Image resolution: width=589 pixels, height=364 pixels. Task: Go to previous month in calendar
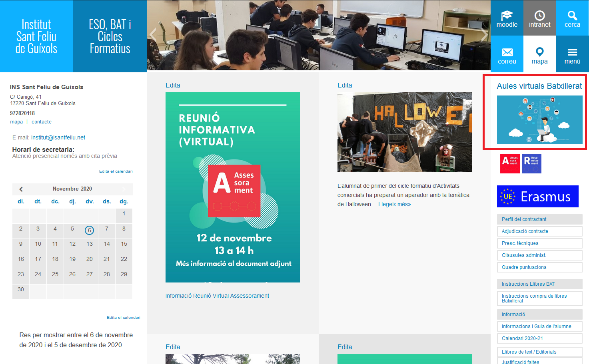click(x=21, y=189)
